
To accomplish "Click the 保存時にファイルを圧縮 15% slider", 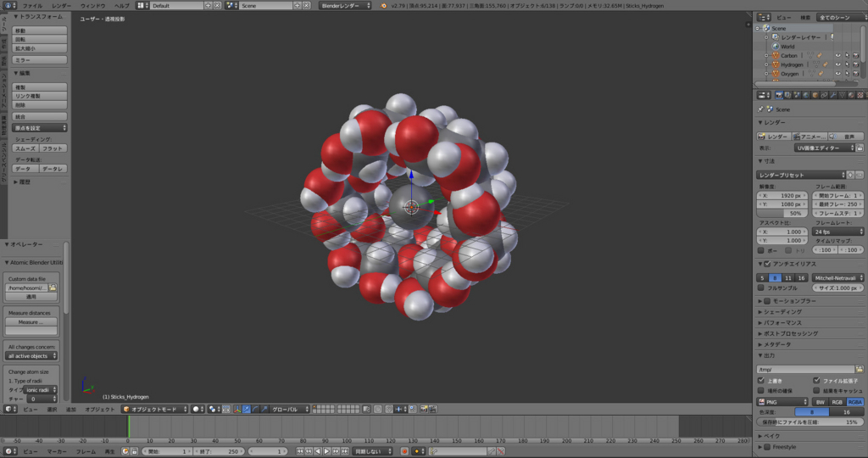I will [x=810, y=422].
